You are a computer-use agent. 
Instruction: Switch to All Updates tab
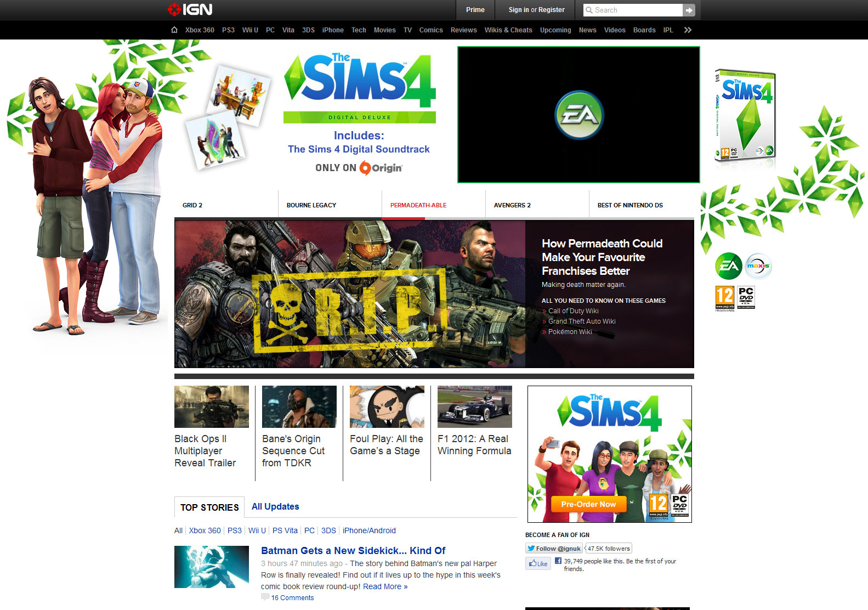coord(275,507)
